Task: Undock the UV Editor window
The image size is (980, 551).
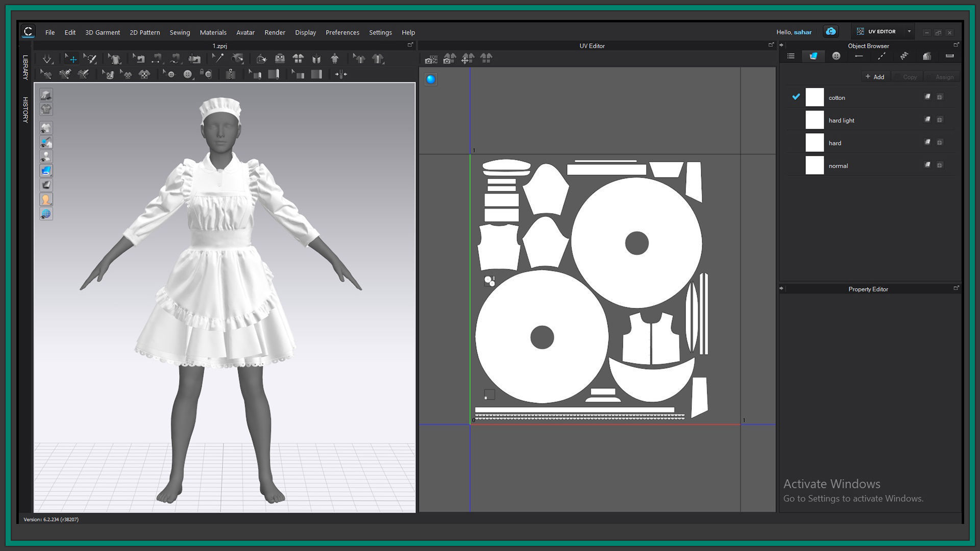Action: pyautogui.click(x=771, y=45)
